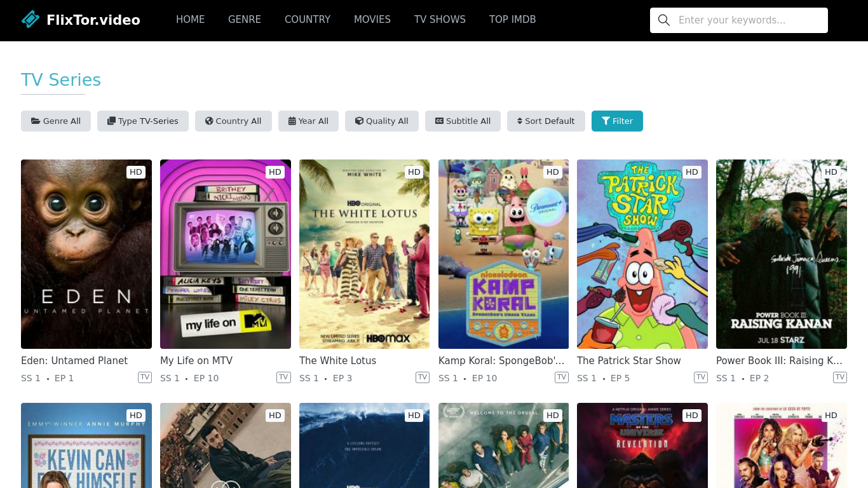
Task: Open The Patrick Star Show title link
Action: click(629, 360)
